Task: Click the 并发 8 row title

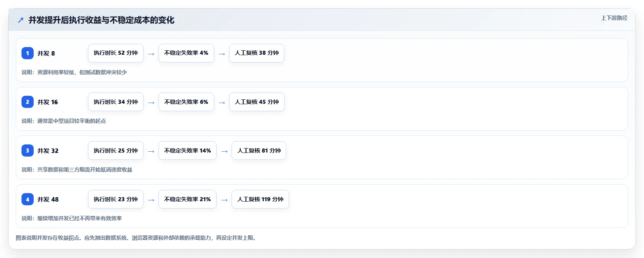Action: click(46, 54)
